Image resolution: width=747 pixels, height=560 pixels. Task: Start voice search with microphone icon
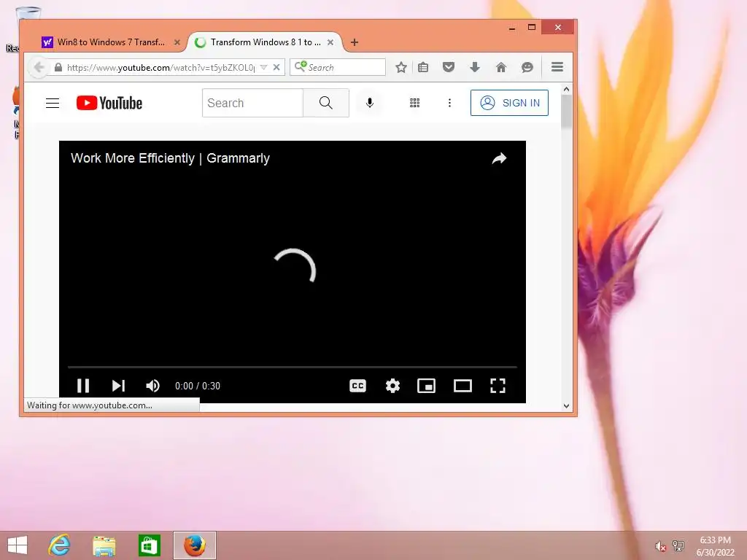click(x=370, y=103)
